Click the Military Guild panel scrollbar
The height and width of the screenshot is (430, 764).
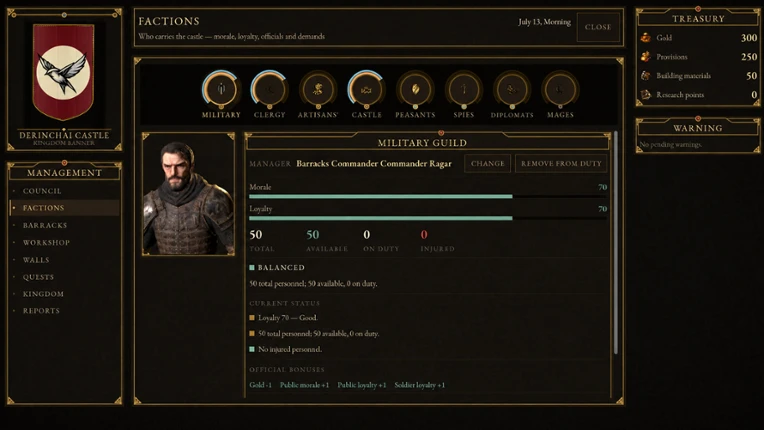tap(615, 242)
